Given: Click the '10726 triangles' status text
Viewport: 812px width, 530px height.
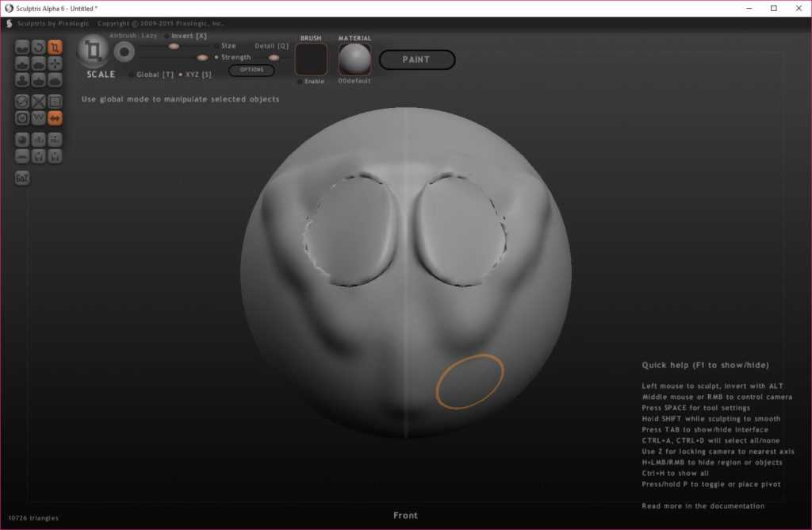Looking at the screenshot, I should [x=33, y=518].
